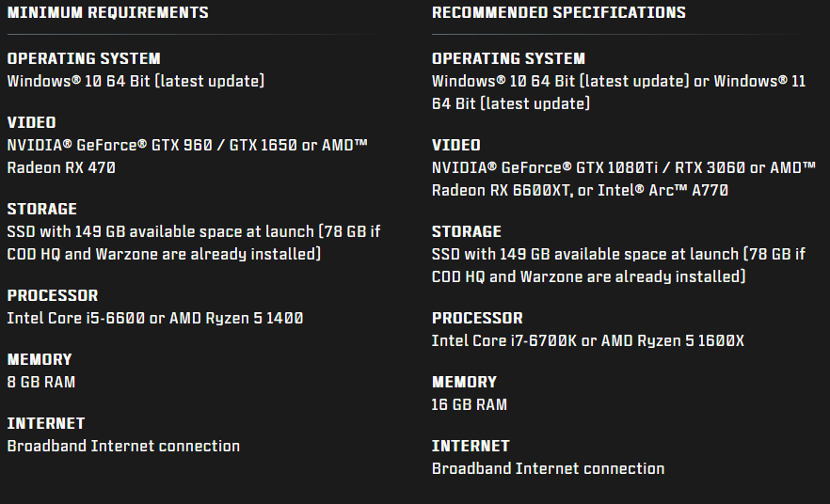Screen dimensions: 830x504
Task: Click the recommended Broadband Internet connection text
Action: [x=548, y=469]
